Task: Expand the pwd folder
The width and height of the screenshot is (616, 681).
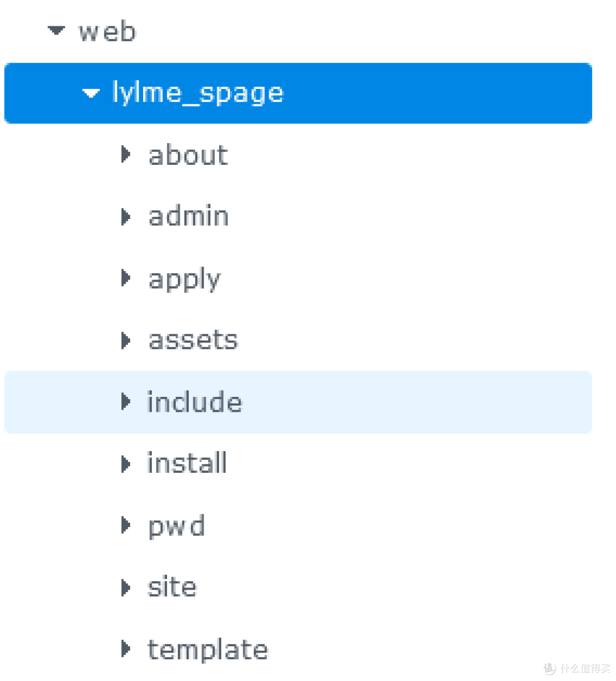Action: [x=125, y=525]
